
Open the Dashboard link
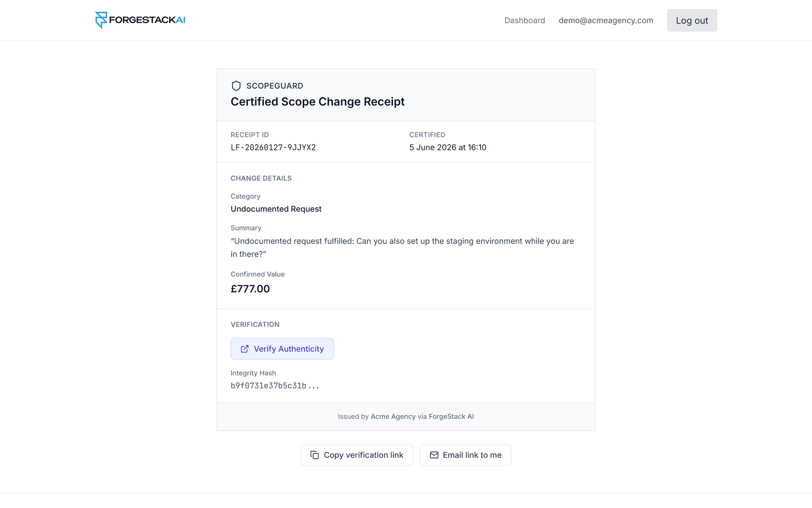tap(524, 20)
